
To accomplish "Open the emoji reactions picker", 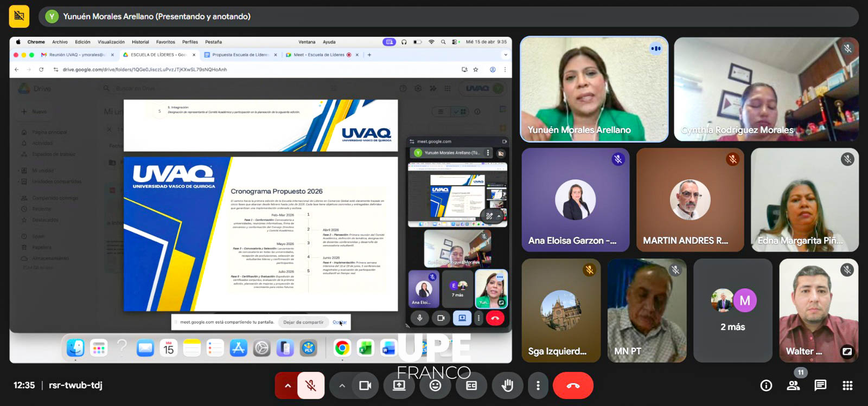I will click(435, 385).
